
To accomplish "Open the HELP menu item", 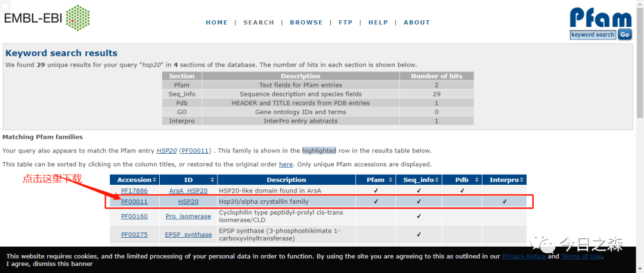I will [378, 23].
